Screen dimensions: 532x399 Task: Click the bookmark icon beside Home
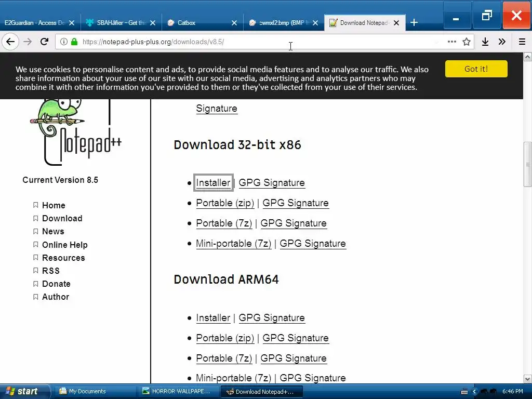tap(35, 205)
